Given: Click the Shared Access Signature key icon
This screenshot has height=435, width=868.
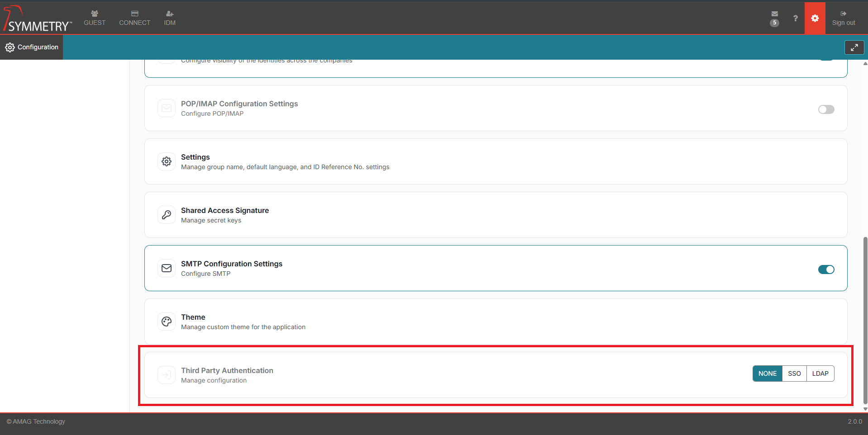Looking at the screenshot, I should [x=167, y=215].
